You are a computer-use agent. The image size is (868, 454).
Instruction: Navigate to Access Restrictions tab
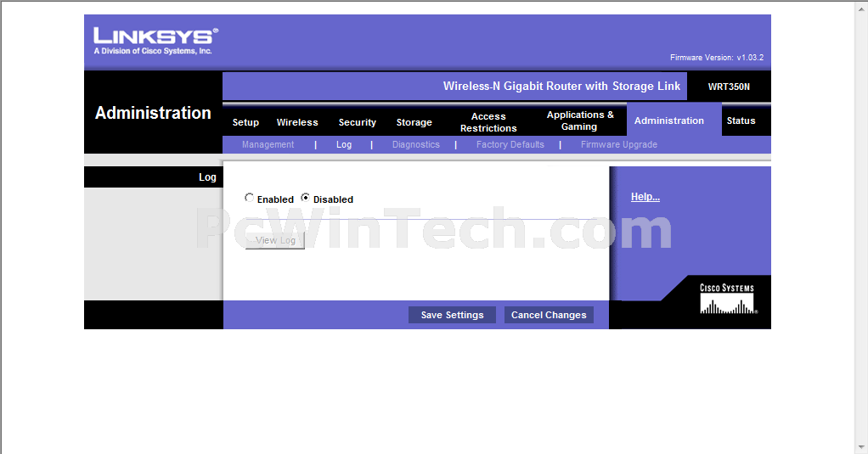click(488, 122)
